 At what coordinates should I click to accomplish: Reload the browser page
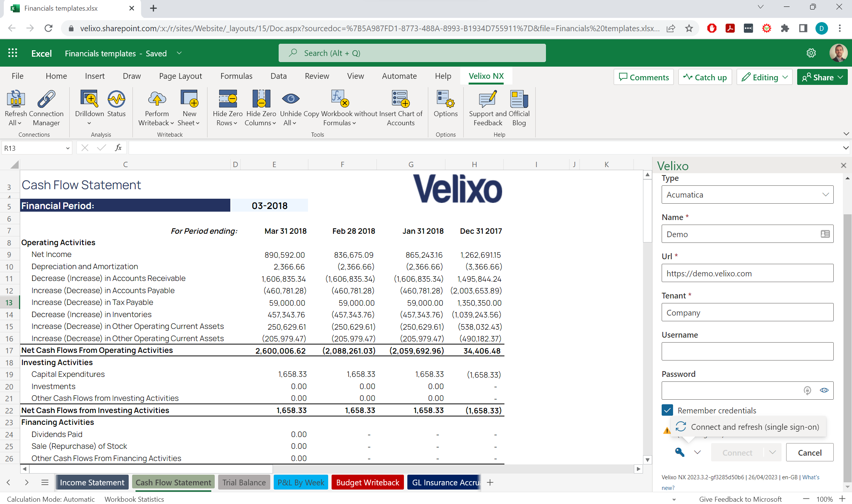pyautogui.click(x=48, y=28)
